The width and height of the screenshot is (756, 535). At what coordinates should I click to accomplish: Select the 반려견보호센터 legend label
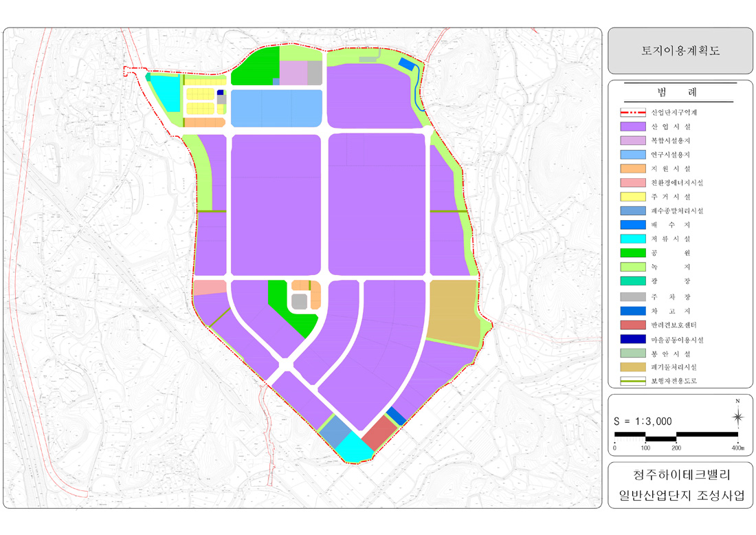pos(674,325)
